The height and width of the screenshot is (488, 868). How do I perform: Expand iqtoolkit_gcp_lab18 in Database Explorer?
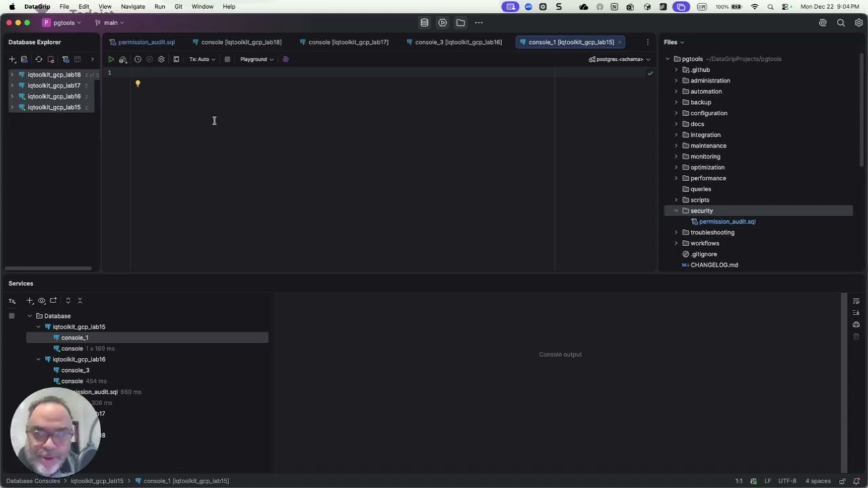(x=12, y=75)
